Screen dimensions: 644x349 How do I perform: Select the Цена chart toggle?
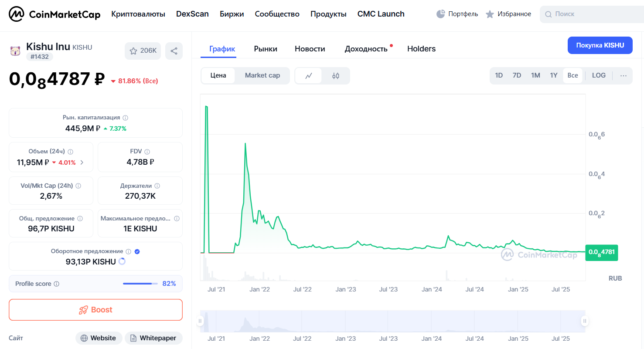click(218, 75)
